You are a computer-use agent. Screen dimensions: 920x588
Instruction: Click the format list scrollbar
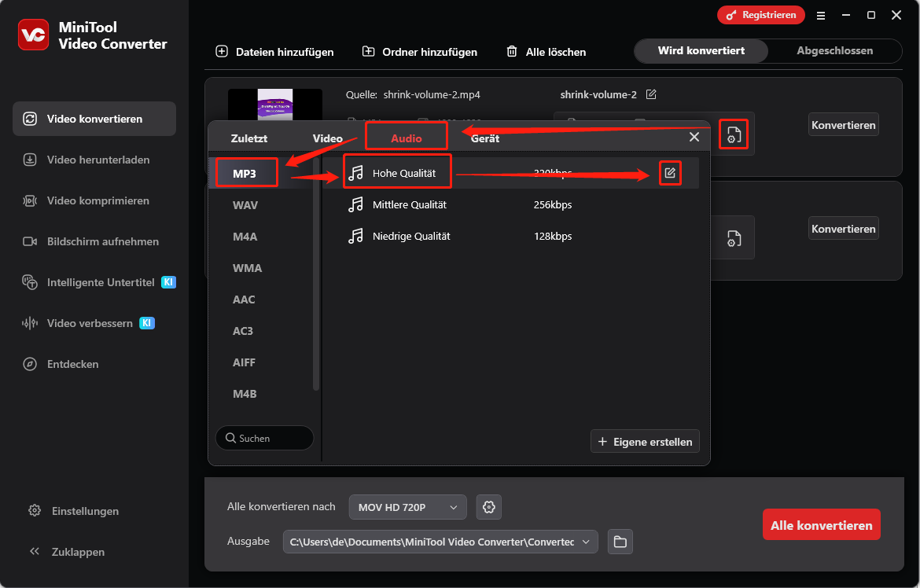316,274
